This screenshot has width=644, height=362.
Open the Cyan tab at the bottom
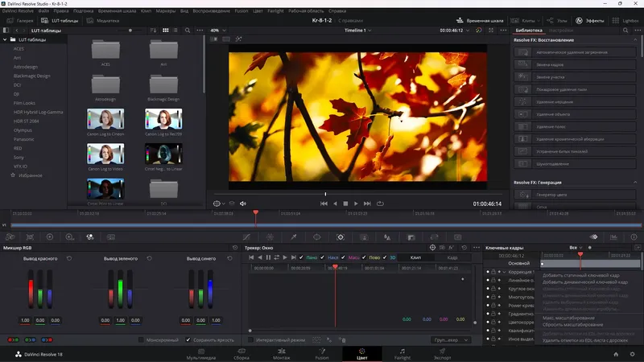[361, 352]
